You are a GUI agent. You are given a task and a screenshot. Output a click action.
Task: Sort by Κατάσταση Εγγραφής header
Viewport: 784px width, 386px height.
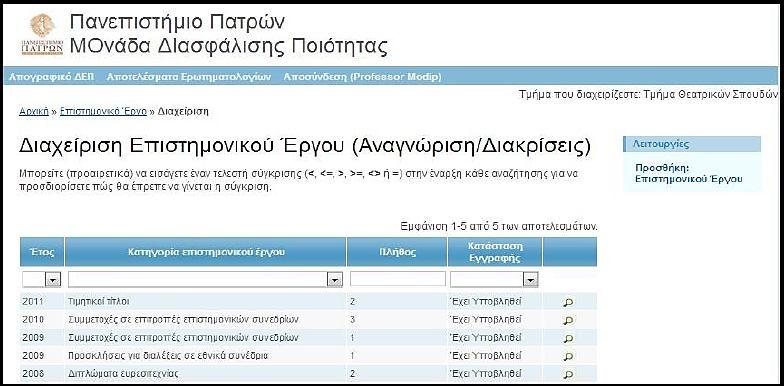click(495, 252)
